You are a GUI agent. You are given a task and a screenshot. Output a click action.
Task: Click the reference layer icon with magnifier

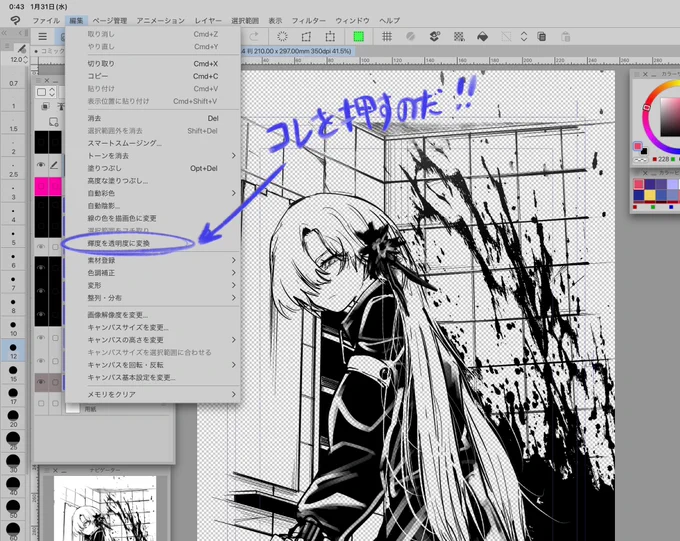tap(53, 122)
